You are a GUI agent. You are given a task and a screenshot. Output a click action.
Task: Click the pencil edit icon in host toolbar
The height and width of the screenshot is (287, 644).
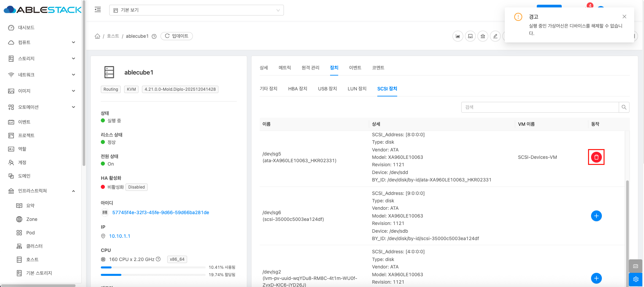pyautogui.click(x=495, y=36)
